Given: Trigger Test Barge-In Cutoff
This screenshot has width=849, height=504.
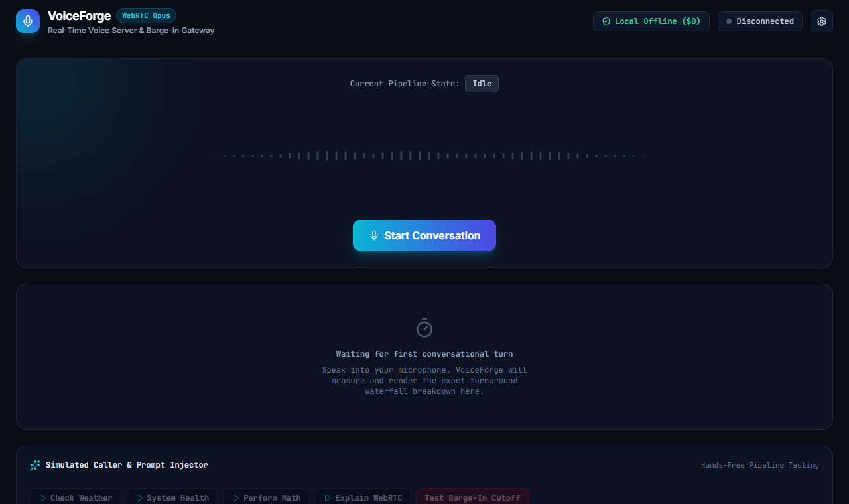Looking at the screenshot, I should pyautogui.click(x=472, y=497).
